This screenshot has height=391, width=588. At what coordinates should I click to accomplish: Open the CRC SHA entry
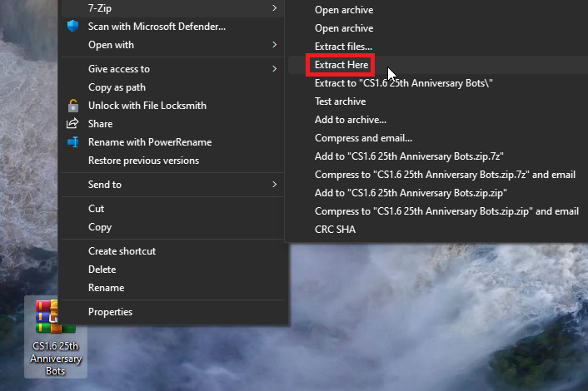[335, 230]
